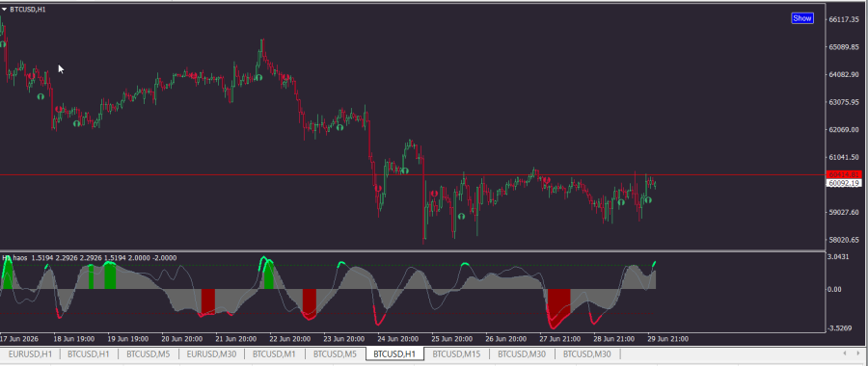
Task: Click the 64082.90 price scale label
Action: coord(844,74)
